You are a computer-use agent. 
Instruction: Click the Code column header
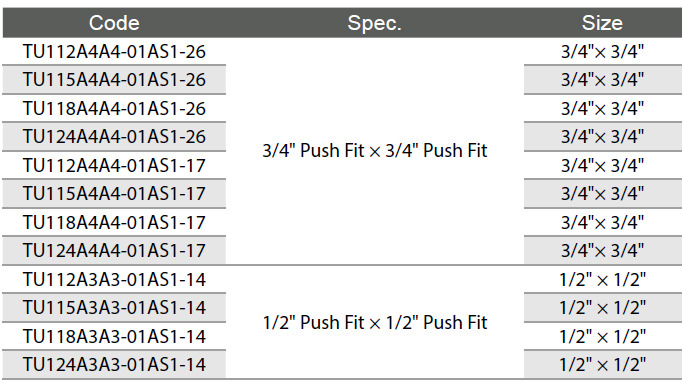[x=114, y=23]
